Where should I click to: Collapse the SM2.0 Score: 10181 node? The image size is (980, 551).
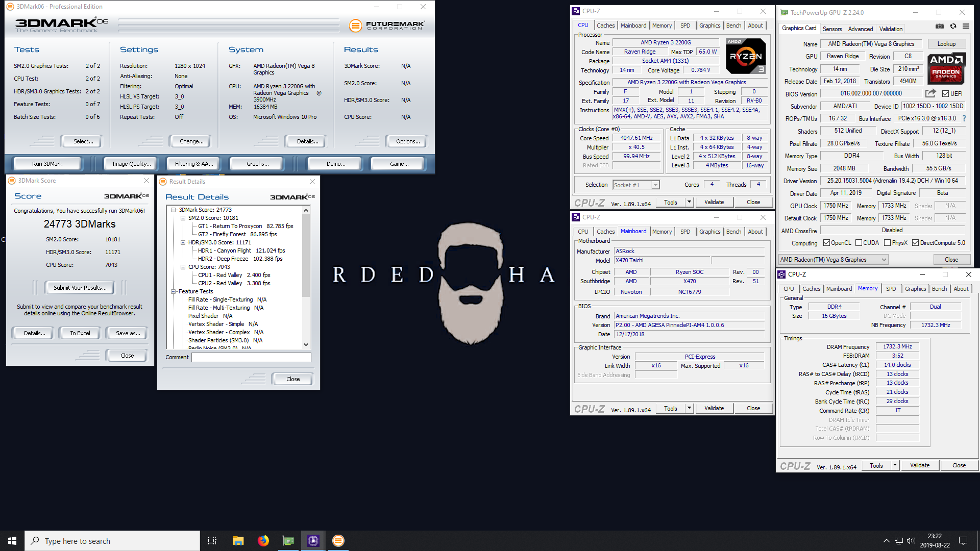point(183,218)
